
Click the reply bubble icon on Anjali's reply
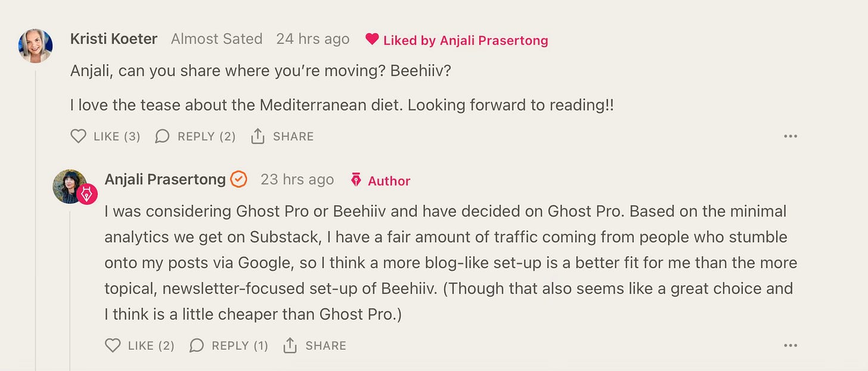point(197,345)
